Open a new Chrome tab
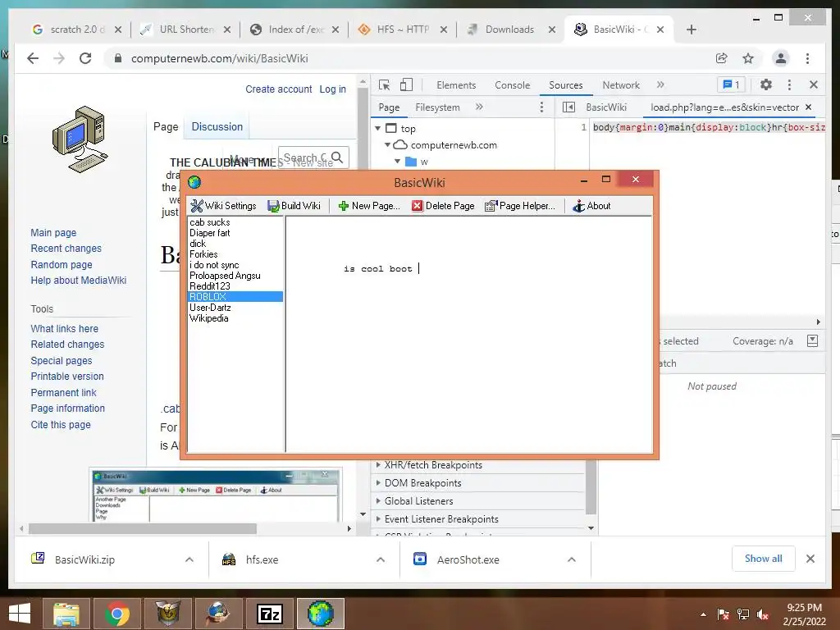The width and height of the screenshot is (840, 630). (x=691, y=30)
